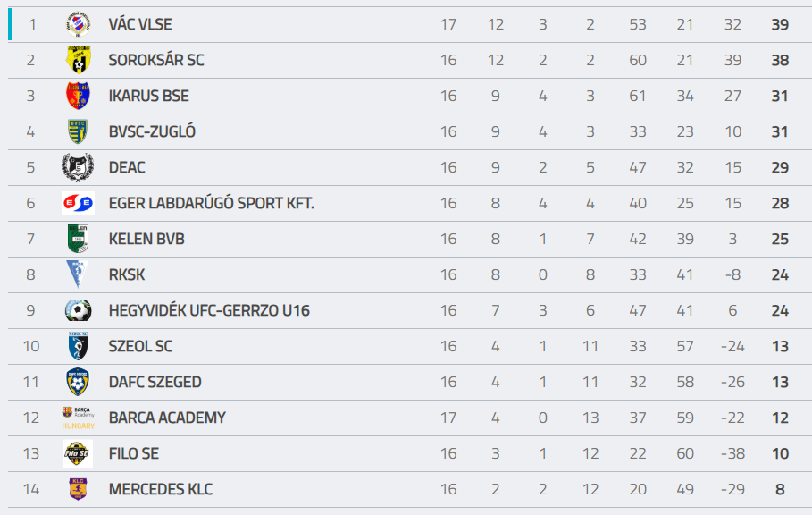Click Vác VLSE's 39 points value
The height and width of the screenshot is (515, 812).
click(780, 24)
